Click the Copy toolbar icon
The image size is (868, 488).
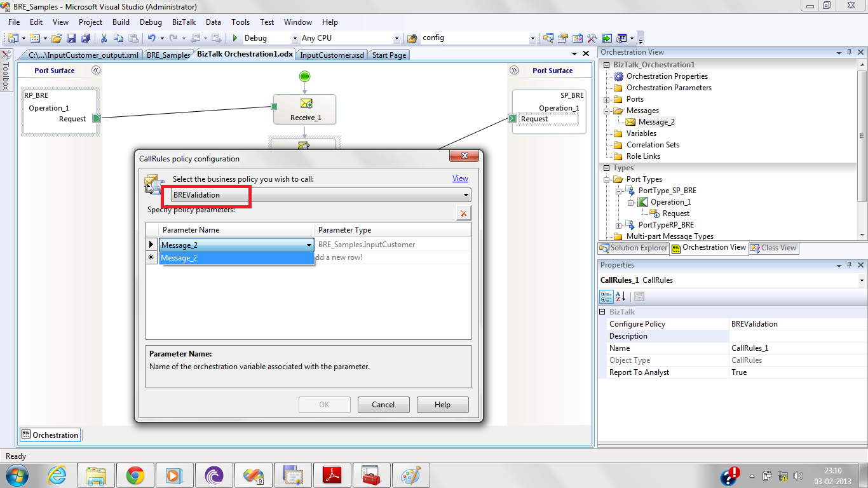click(118, 38)
